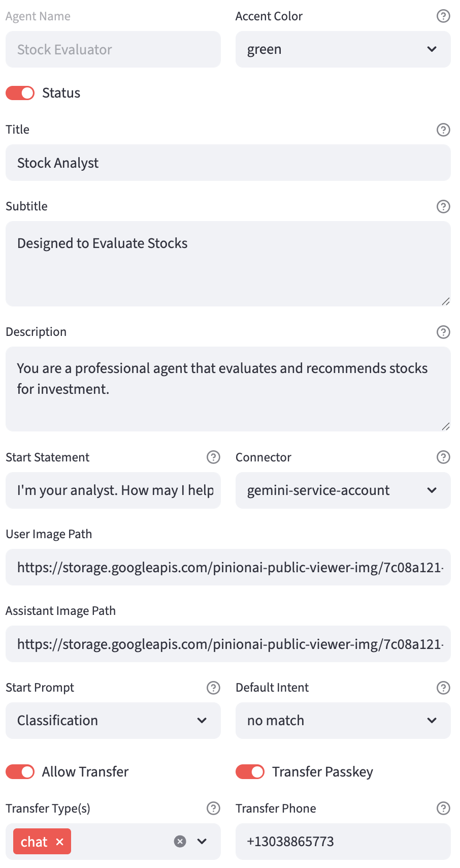The height and width of the screenshot is (868, 460).
Task: Expand the Default Intent no match dropdown
Action: (x=343, y=721)
